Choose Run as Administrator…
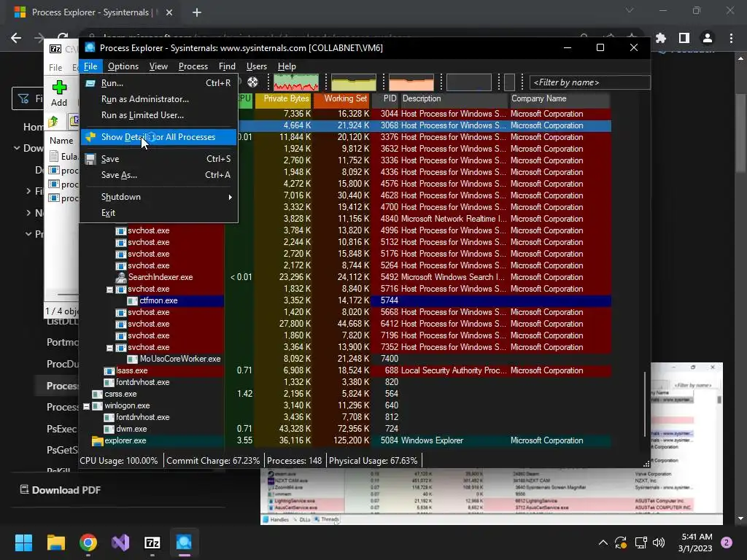 click(x=159, y=99)
